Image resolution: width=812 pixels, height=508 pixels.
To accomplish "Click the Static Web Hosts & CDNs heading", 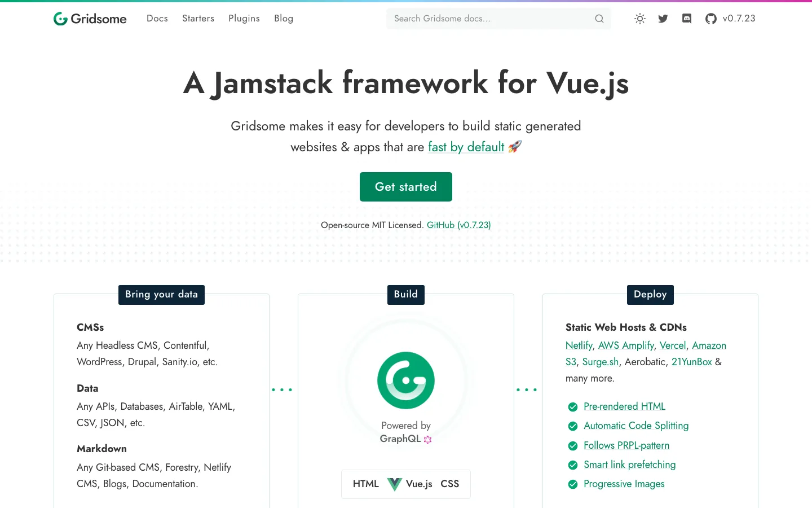I will (x=626, y=327).
